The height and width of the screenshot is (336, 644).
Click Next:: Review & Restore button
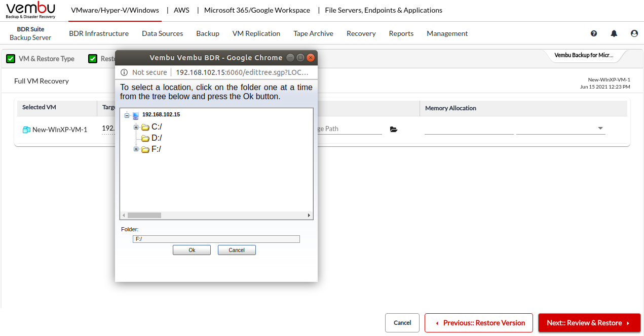(589, 323)
